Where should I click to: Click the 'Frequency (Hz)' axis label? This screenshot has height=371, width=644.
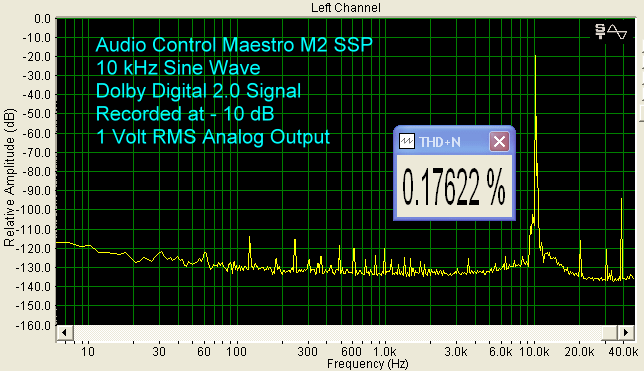click(x=367, y=364)
